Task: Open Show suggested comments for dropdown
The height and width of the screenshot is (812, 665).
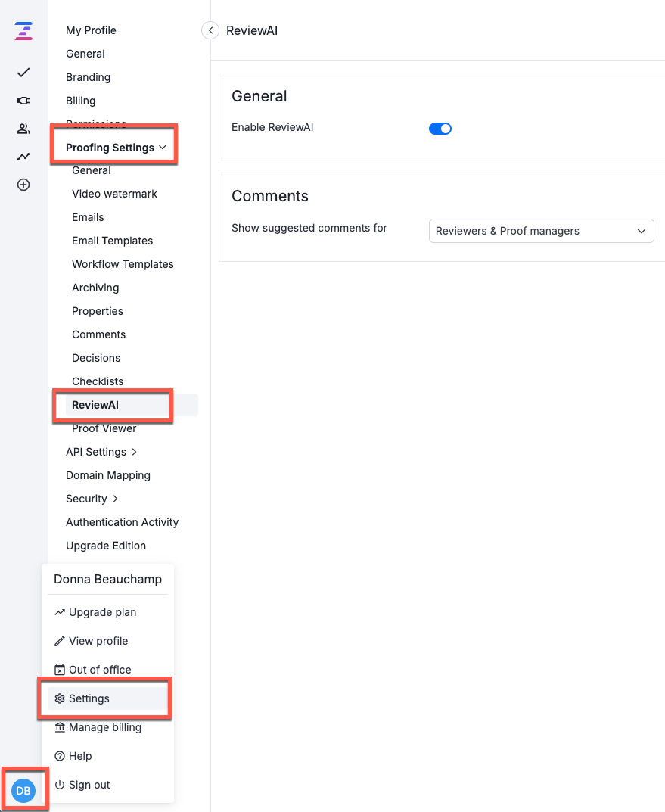Action: [x=541, y=231]
